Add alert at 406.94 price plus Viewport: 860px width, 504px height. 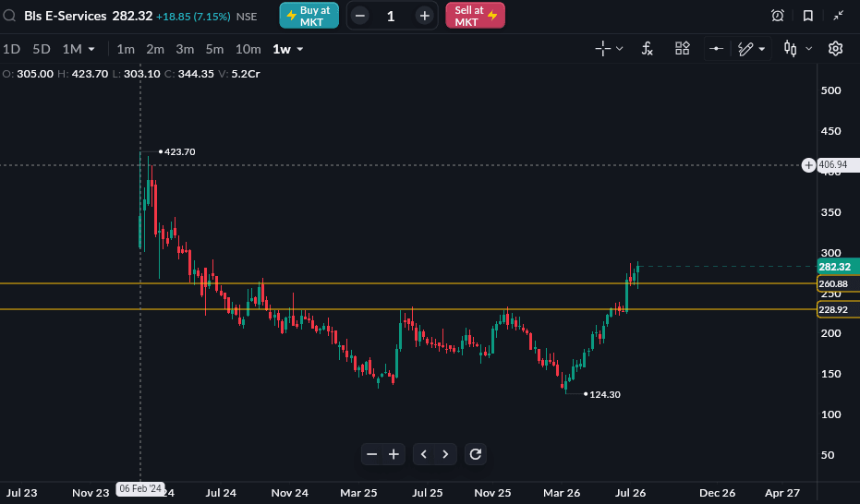point(808,165)
